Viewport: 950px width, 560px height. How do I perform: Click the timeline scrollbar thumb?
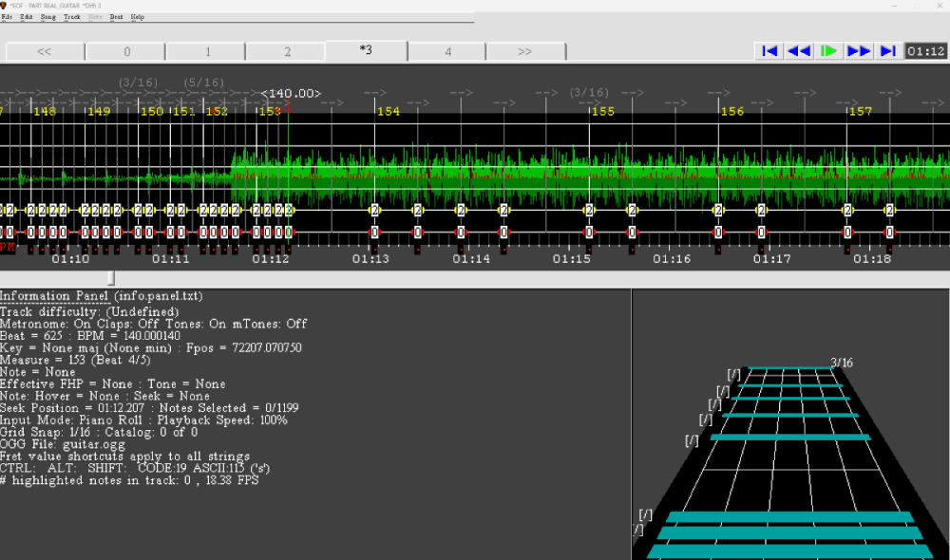pos(111,278)
